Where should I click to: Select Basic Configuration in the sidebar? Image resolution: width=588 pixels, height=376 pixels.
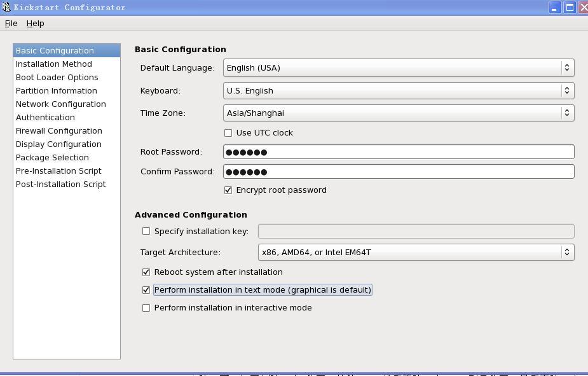[67, 51]
